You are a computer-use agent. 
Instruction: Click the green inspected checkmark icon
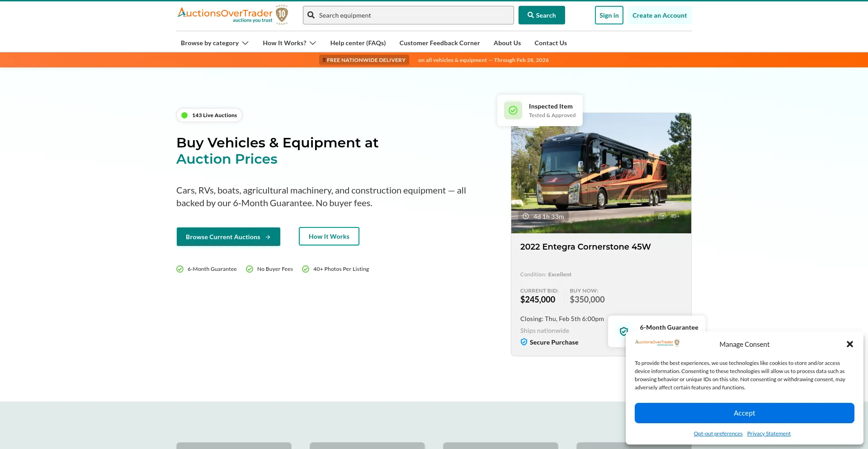pos(513,110)
